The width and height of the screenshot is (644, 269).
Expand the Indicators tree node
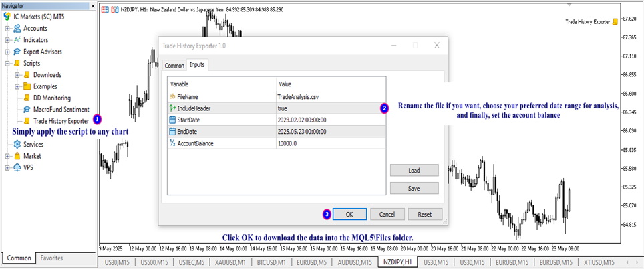point(7,40)
